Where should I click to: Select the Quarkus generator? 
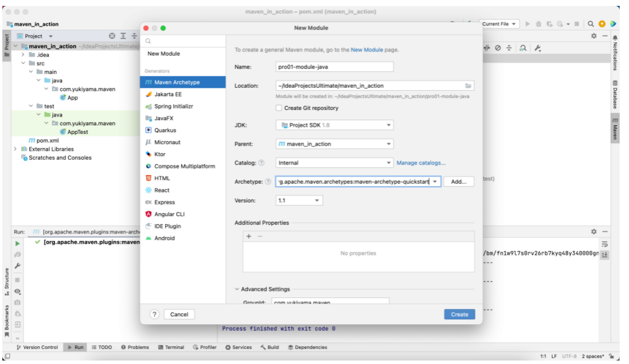pos(183,131)
